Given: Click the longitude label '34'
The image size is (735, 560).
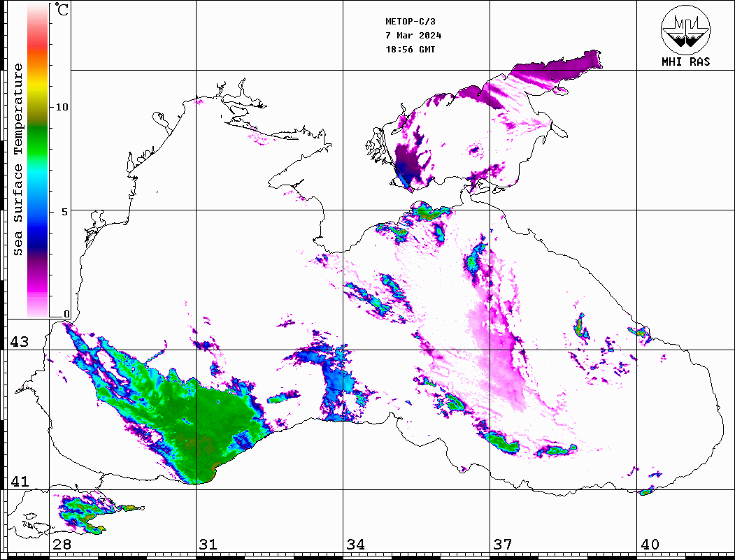Looking at the screenshot, I should coord(356,545).
